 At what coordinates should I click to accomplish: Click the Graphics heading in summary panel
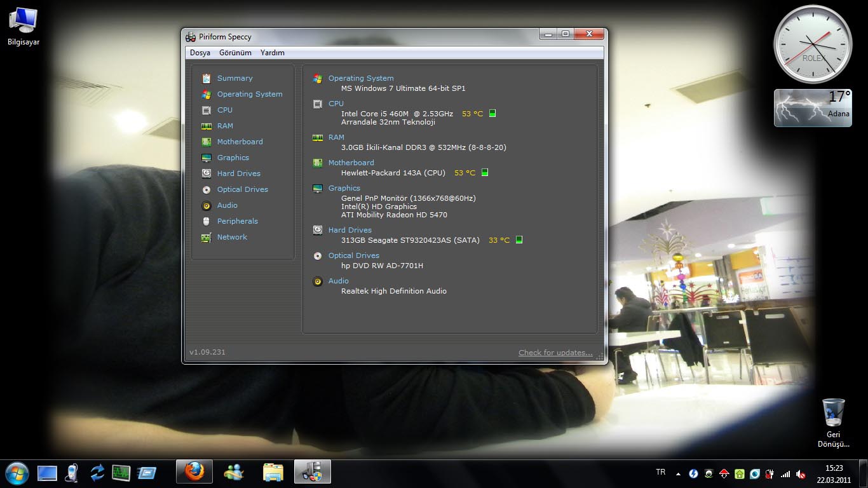pos(344,188)
